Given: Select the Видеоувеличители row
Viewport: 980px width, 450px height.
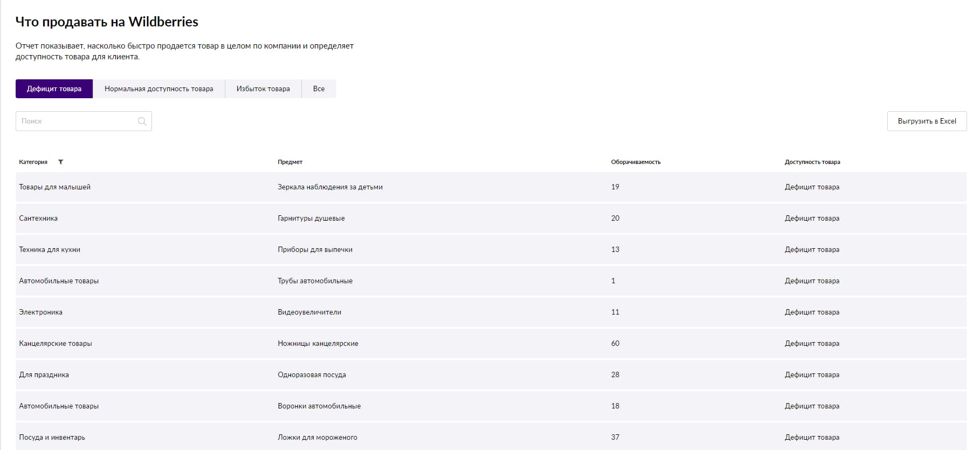Looking at the screenshot, I should 491,312.
